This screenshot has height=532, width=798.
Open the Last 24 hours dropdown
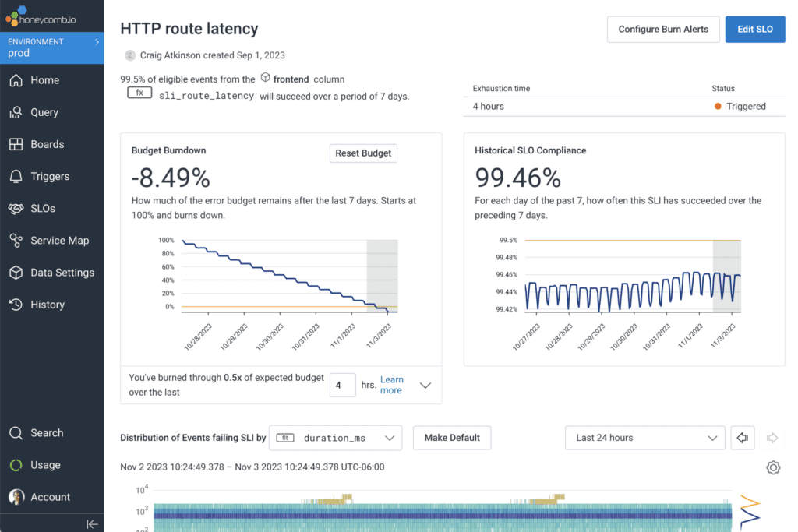pos(644,438)
